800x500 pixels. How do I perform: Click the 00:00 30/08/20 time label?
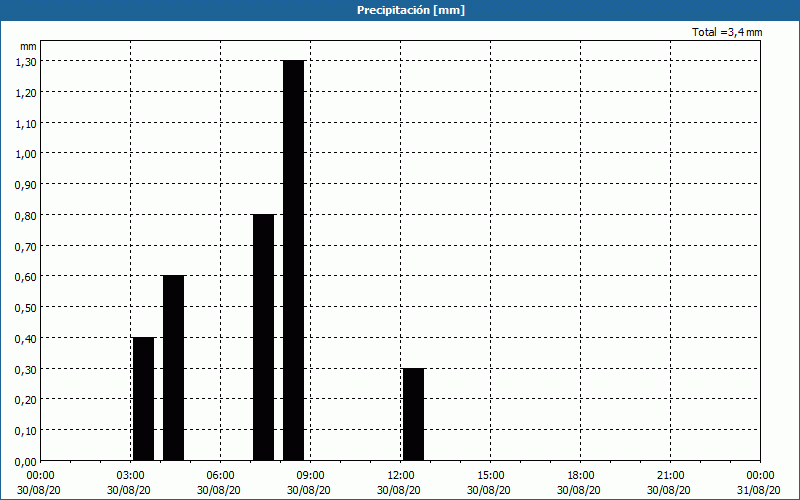point(39,483)
